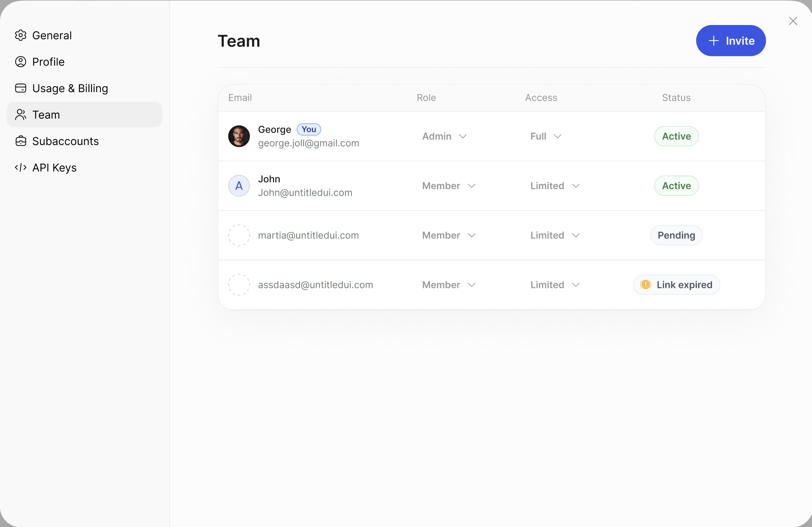Click the Invite button
812x527 pixels.
731,41
